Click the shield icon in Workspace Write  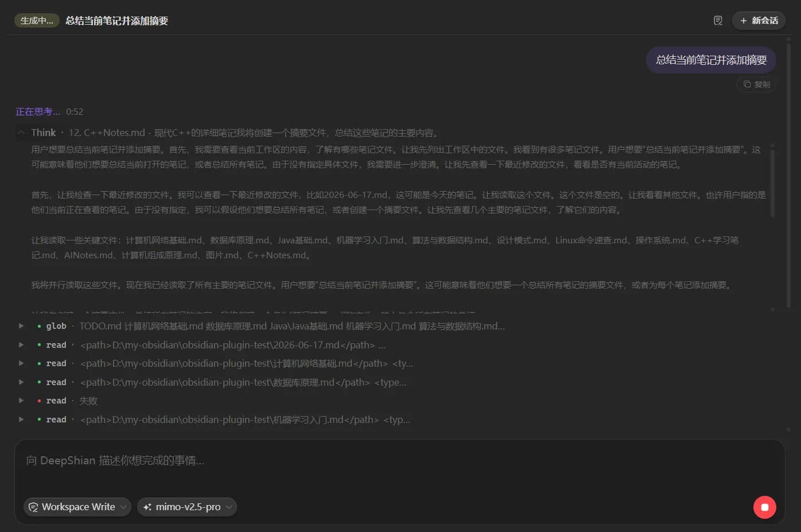click(x=33, y=507)
